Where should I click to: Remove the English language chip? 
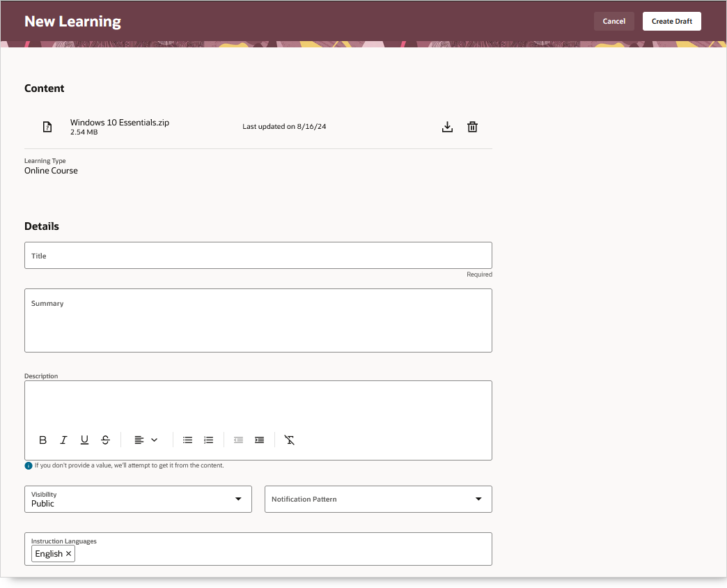68,553
